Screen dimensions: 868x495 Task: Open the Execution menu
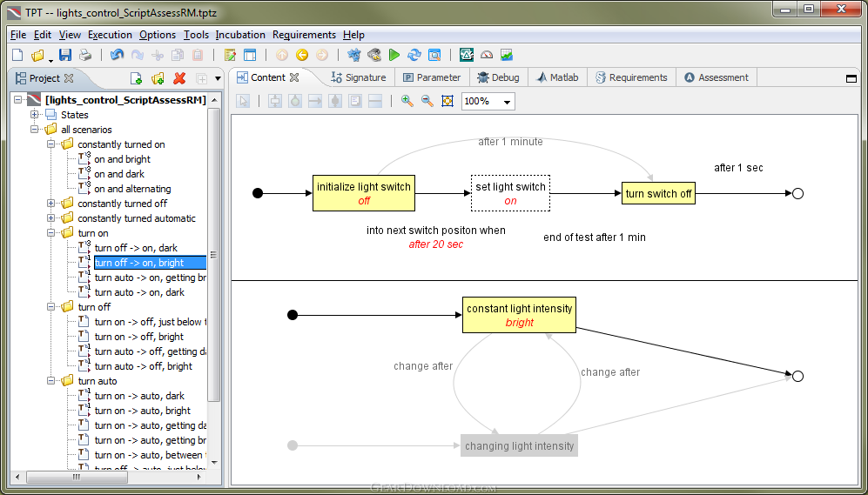pyautogui.click(x=110, y=35)
